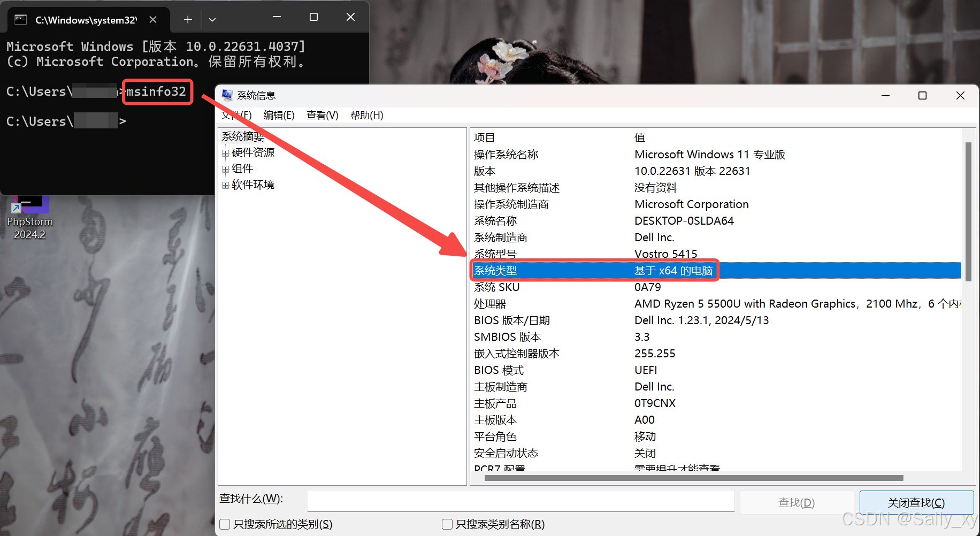Click the 值 column header
The width and height of the screenshot is (980, 536).
coord(796,137)
